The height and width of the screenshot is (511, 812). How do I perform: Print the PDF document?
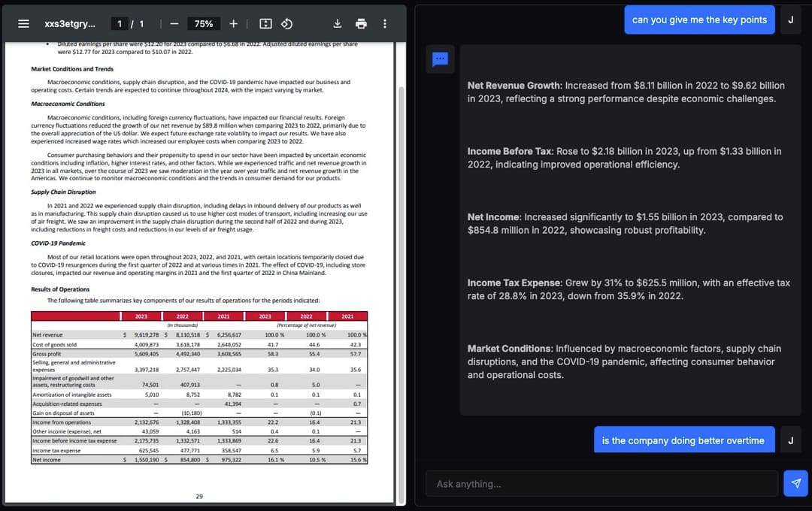pyautogui.click(x=361, y=23)
